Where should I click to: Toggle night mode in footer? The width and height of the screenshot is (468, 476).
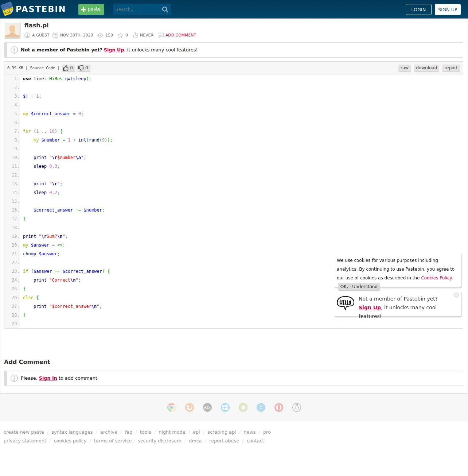(x=172, y=432)
